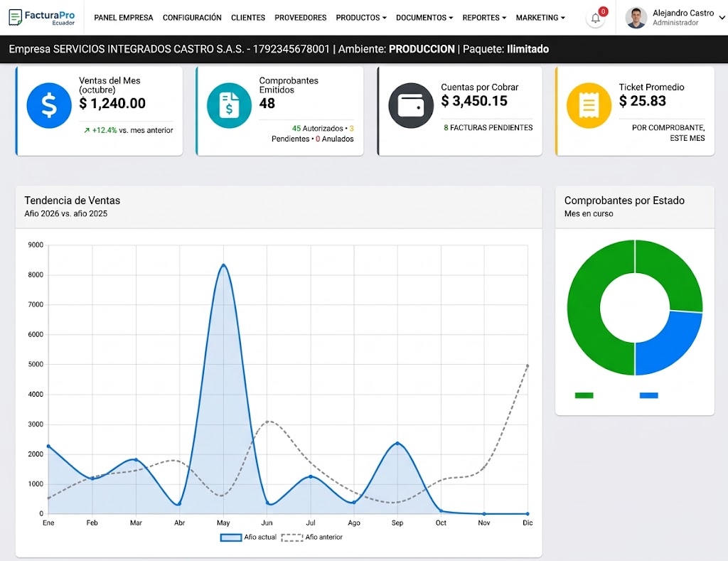
Task: Click Alejandro Castro's profile avatar
Action: coord(636,18)
